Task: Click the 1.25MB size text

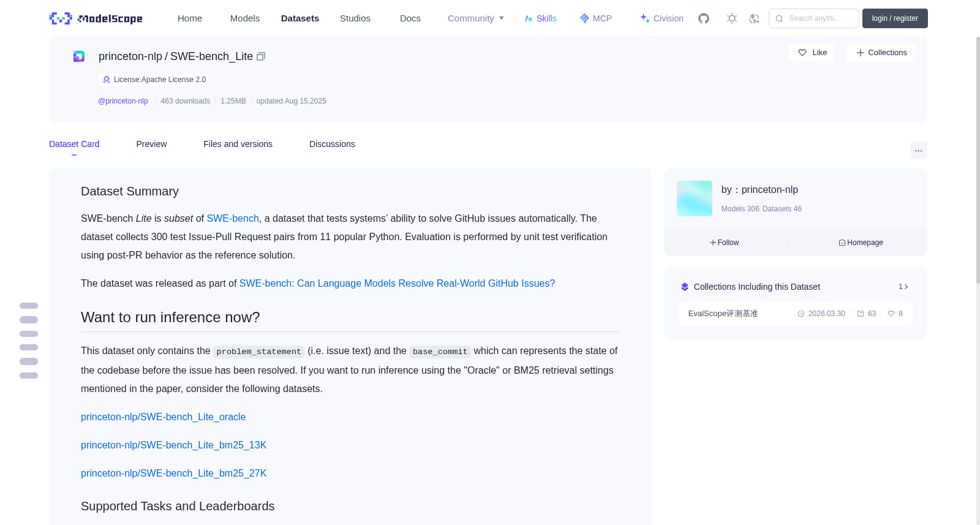Action: coord(233,101)
